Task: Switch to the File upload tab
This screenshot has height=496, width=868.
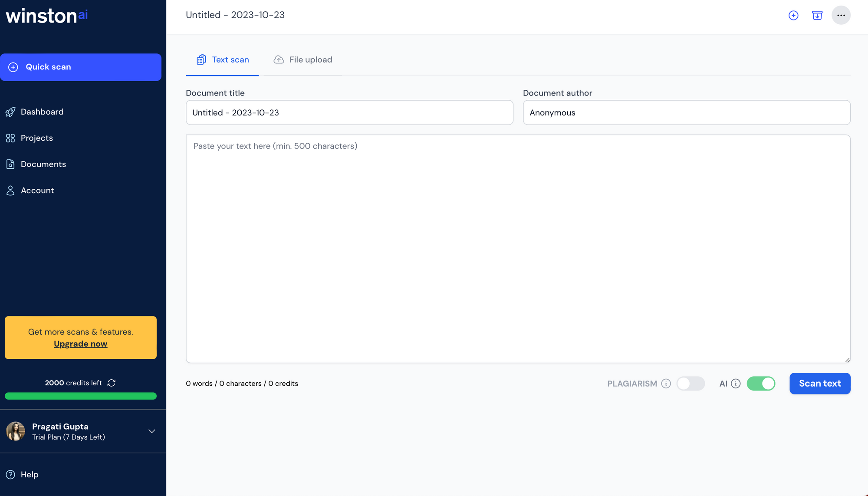Action: [303, 60]
